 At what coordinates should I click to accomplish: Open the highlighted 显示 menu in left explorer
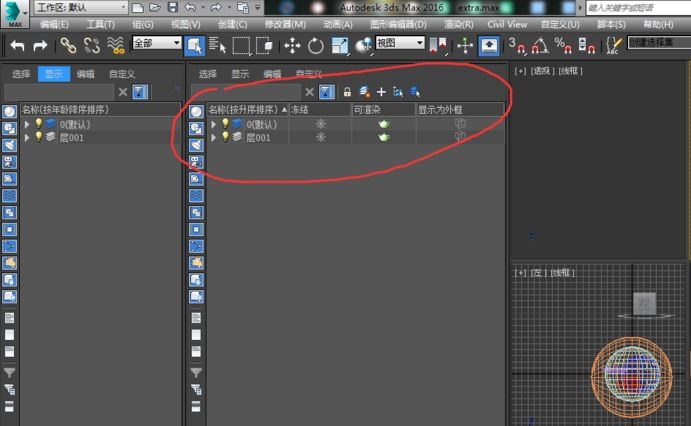54,74
